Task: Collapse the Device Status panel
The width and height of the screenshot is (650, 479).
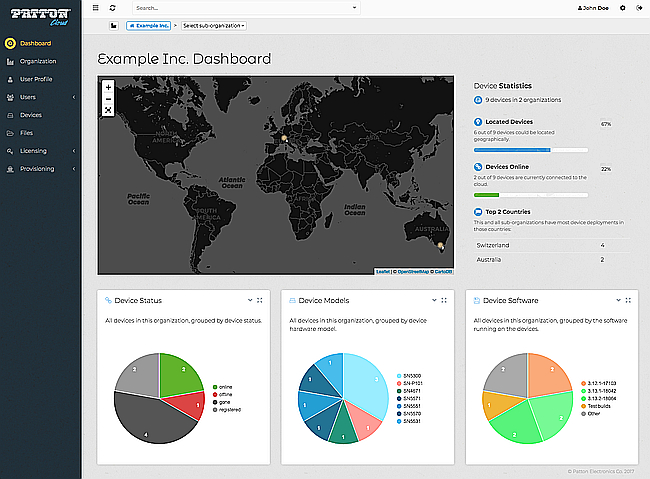Action: pyautogui.click(x=250, y=300)
